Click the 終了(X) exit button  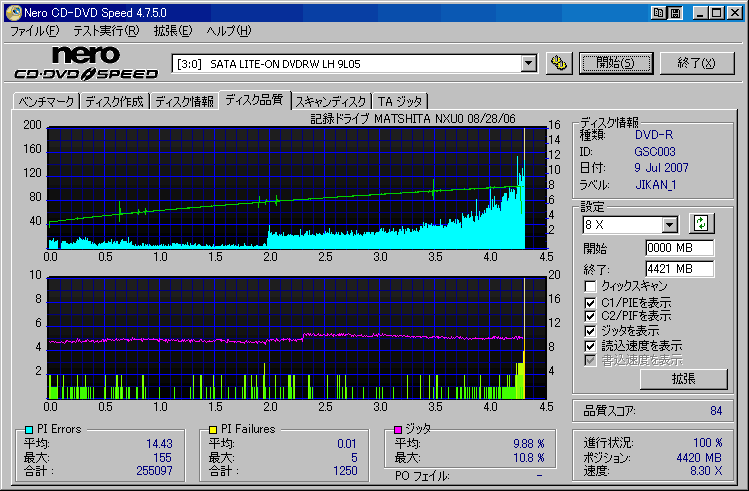(696, 63)
